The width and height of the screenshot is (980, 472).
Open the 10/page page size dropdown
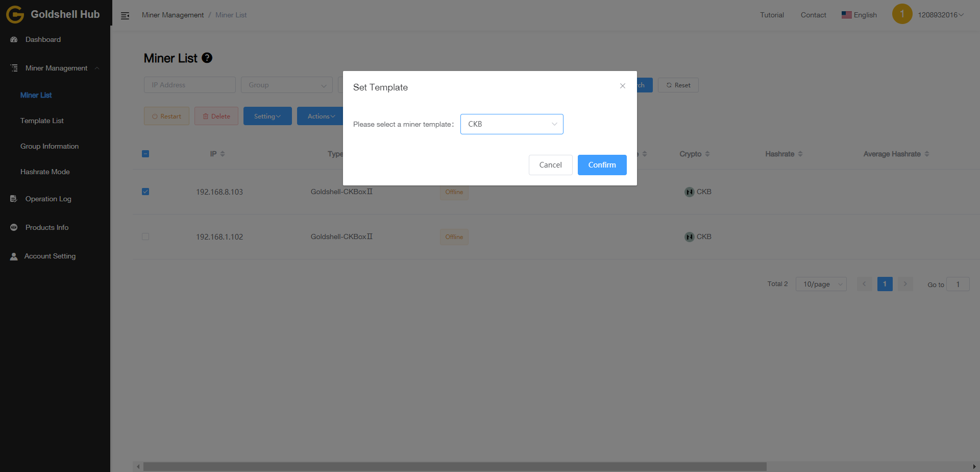pyautogui.click(x=821, y=284)
